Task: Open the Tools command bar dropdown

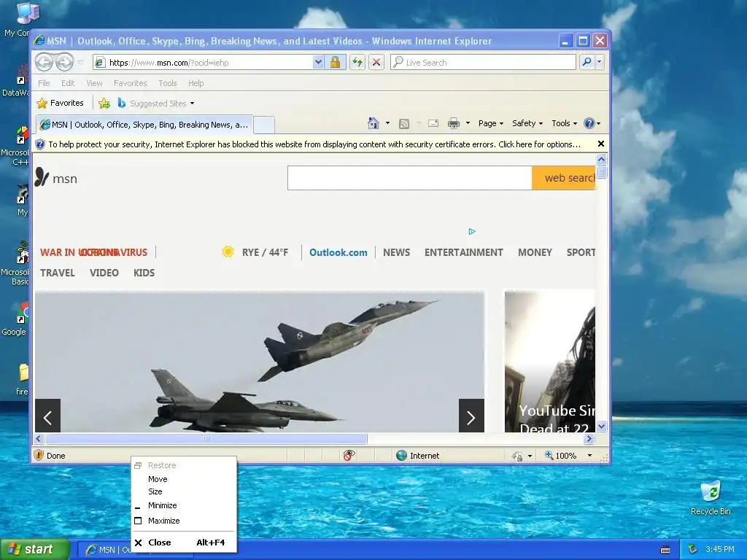Action: click(x=565, y=123)
